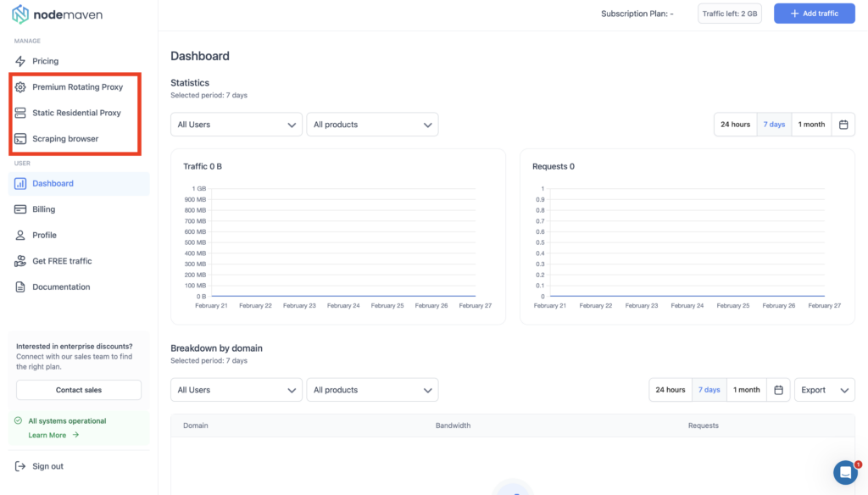Select 1 month period in Statistics

click(x=811, y=125)
